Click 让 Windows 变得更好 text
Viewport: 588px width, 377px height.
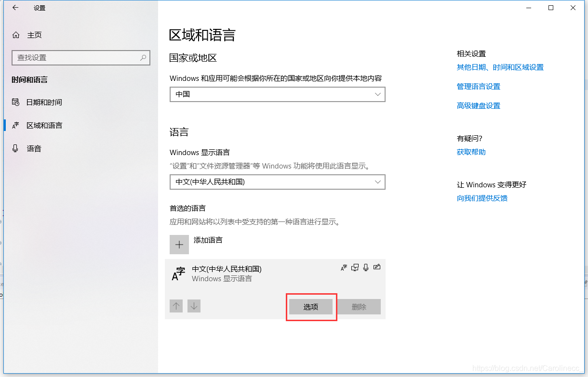[492, 185]
